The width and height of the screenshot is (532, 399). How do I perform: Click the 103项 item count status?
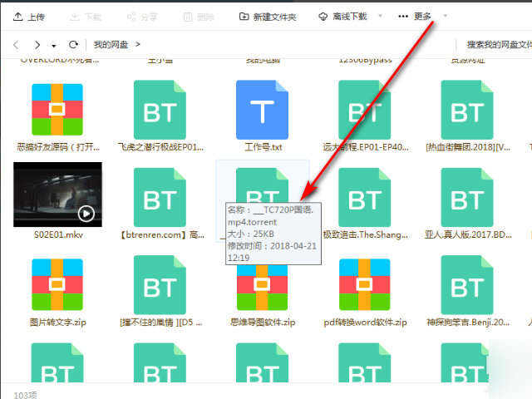[x=26, y=395]
